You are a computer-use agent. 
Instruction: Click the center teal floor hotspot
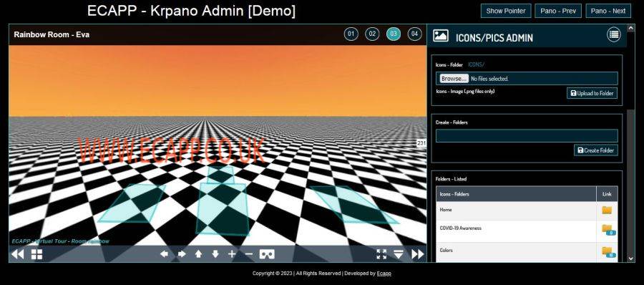click(x=223, y=209)
